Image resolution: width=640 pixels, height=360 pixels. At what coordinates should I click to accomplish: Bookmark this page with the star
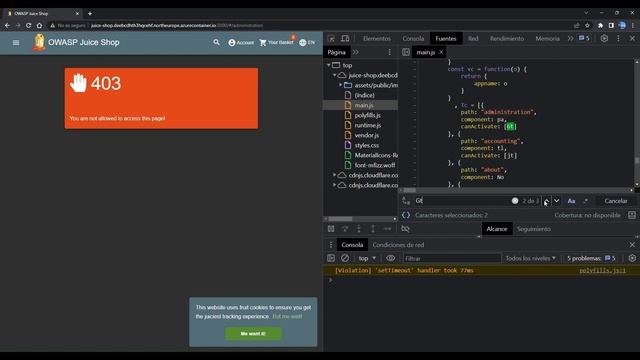point(587,25)
